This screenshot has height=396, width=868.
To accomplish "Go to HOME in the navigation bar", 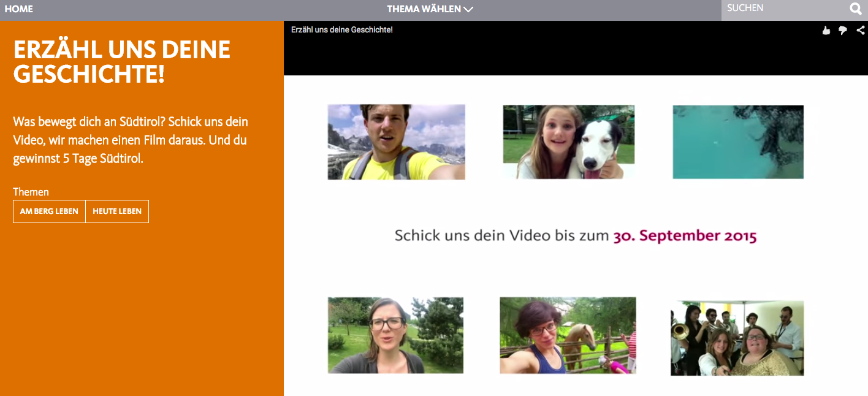I will point(18,9).
